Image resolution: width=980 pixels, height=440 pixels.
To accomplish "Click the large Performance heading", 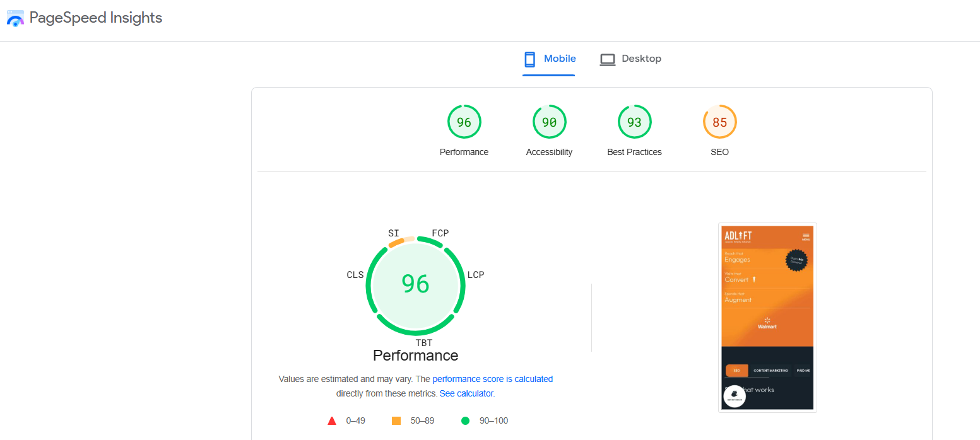I will point(415,356).
